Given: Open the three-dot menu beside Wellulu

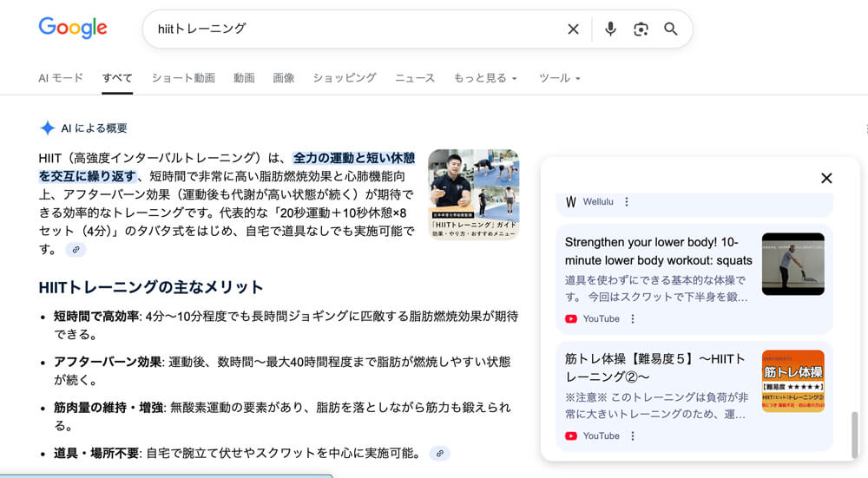Looking at the screenshot, I should click(x=627, y=202).
